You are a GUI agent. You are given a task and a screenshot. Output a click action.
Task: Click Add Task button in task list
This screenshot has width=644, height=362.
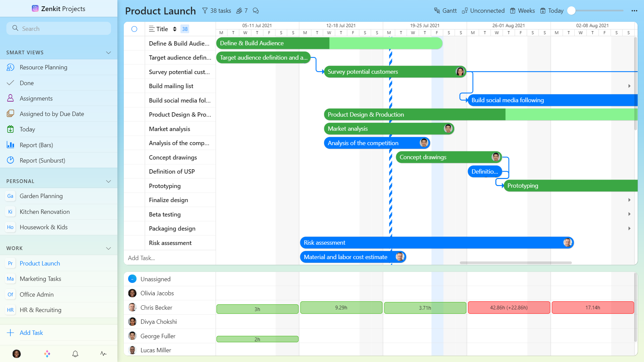142,258
